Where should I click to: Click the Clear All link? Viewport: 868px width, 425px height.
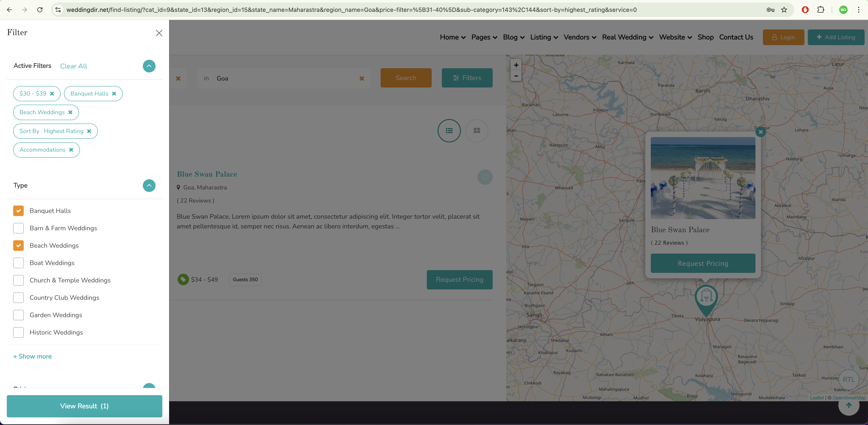(74, 66)
